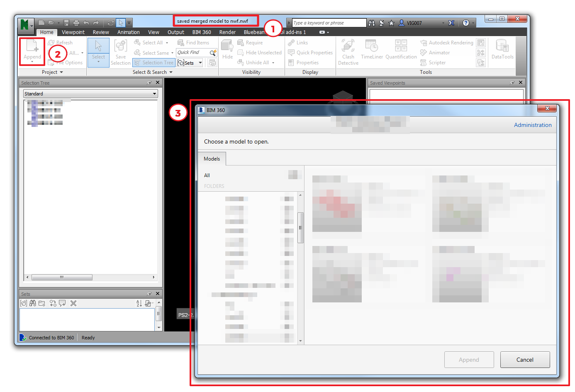Toggle the Properties window button
The width and height of the screenshot is (575, 392).
coord(303,63)
